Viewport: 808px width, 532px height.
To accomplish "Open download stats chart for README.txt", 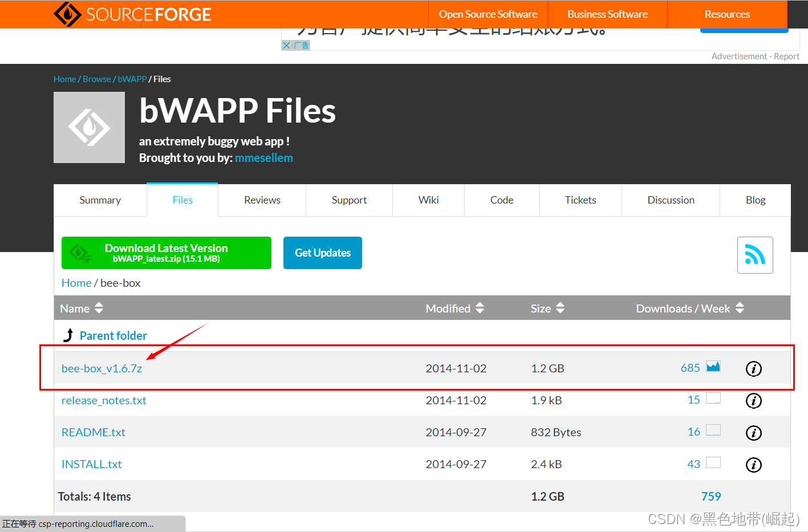I will tap(713, 430).
